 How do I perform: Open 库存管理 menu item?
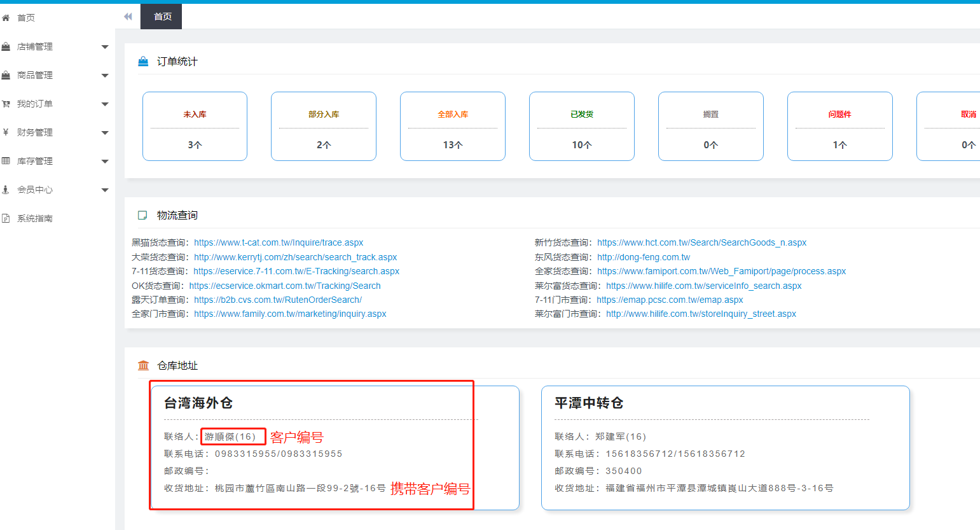pyautogui.click(x=35, y=161)
